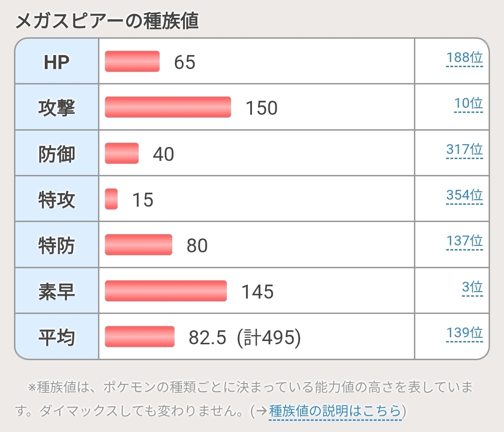Click the Attack ranking link 10位

point(468,104)
